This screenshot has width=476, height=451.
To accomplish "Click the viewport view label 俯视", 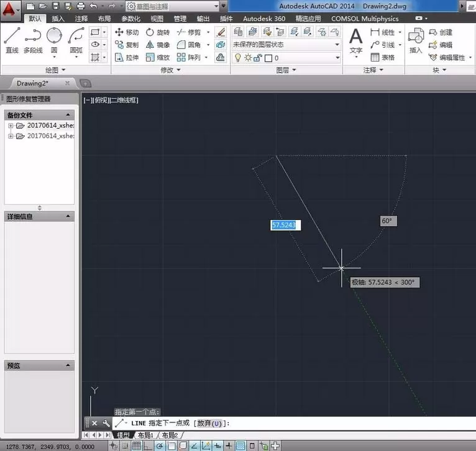I will (101, 100).
